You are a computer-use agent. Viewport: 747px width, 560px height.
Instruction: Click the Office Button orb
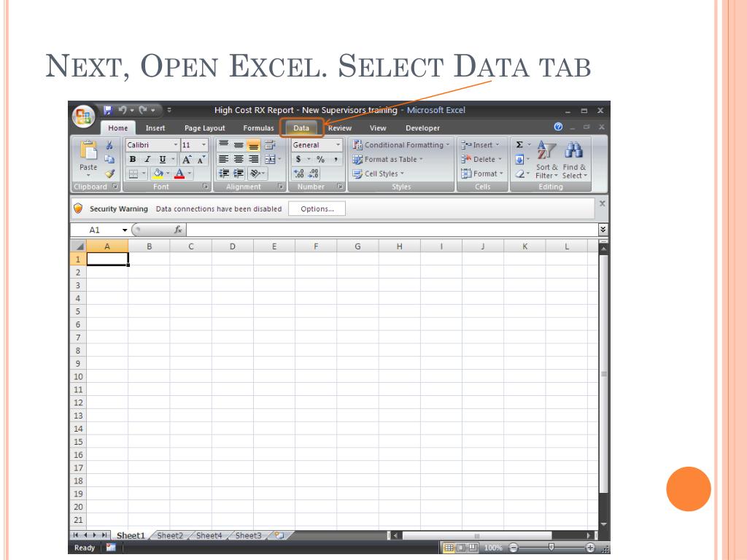(83, 116)
